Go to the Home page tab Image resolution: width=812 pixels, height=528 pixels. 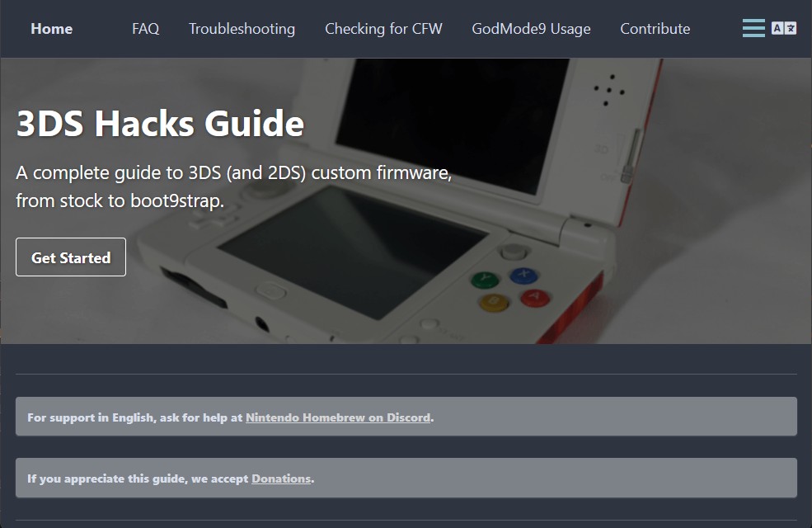pyautogui.click(x=51, y=28)
